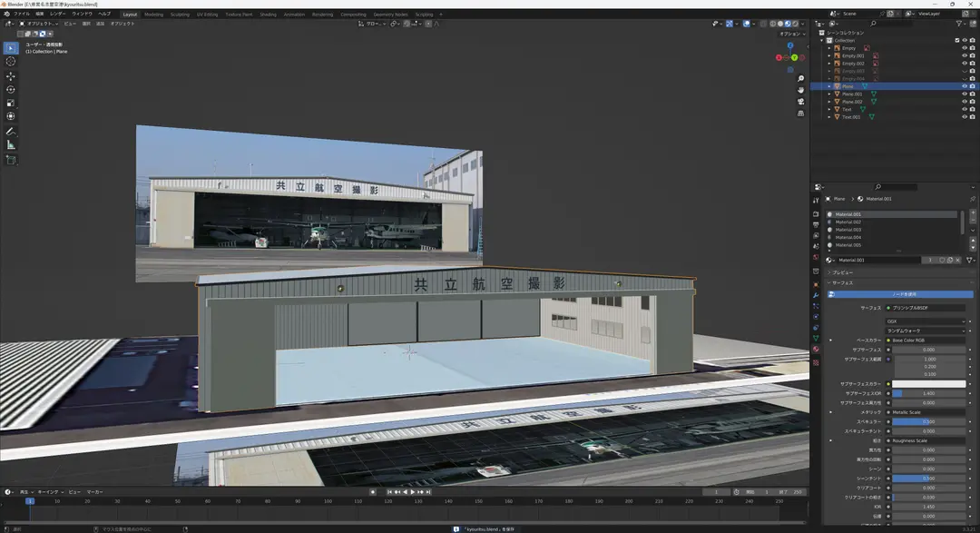Screen dimensions: 980x533
Task: Open outliner filter dropdown
Action: [x=961, y=24]
